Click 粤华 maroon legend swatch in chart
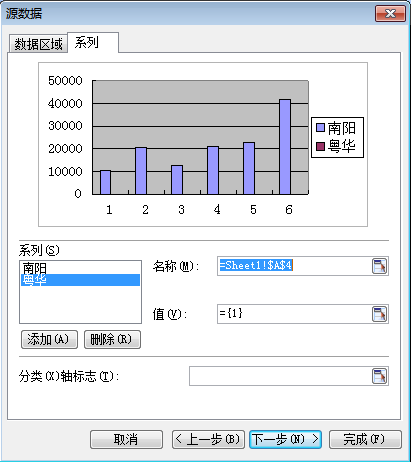Screen dimensions: 411x462 [x=320, y=146]
